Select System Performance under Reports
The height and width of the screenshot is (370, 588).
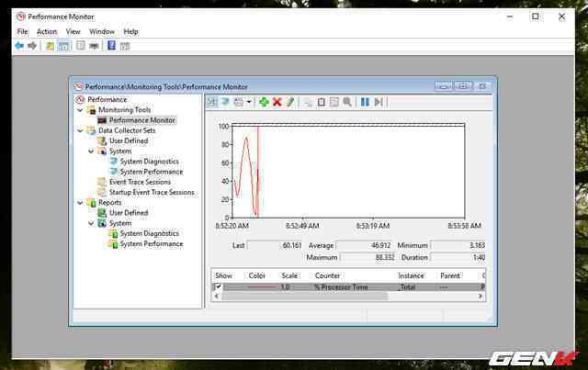click(x=152, y=244)
